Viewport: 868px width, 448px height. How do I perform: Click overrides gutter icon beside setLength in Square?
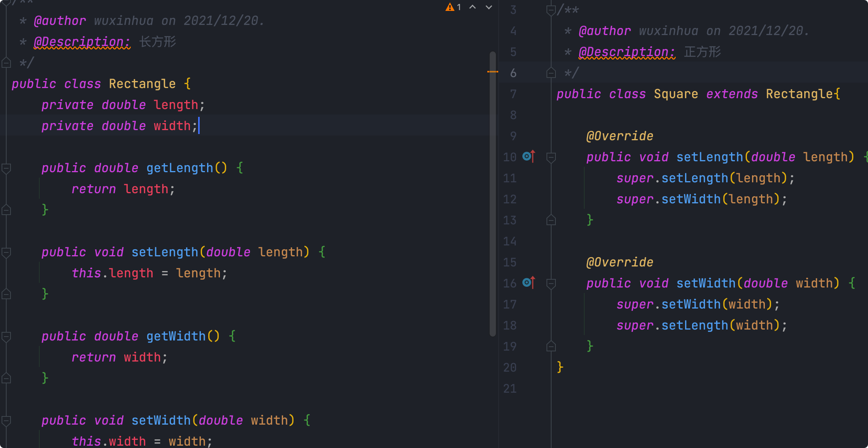coord(529,157)
